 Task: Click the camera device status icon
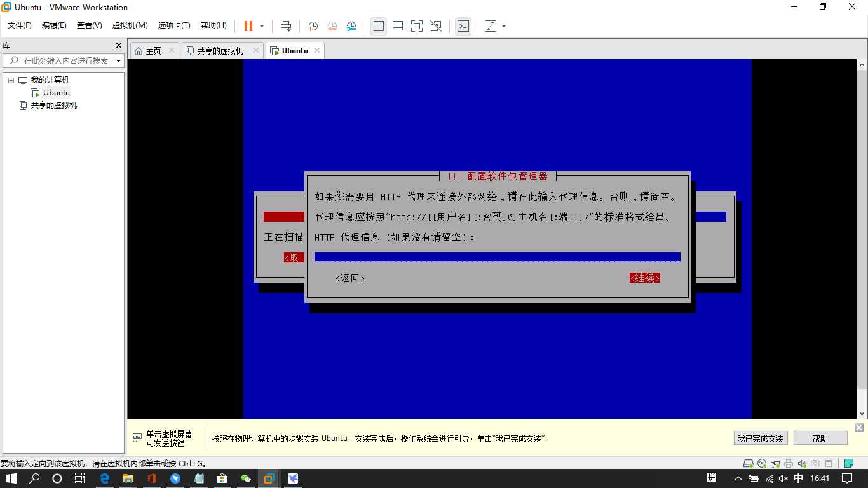click(815, 463)
